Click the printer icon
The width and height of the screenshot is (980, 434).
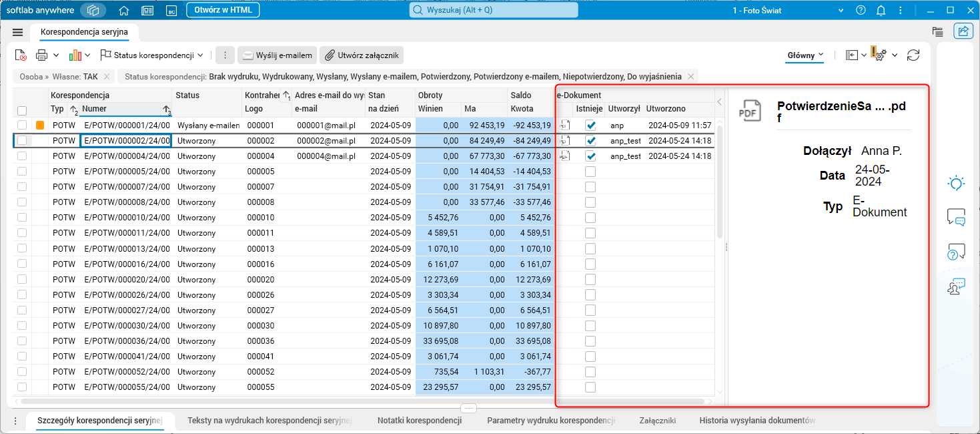coord(41,55)
